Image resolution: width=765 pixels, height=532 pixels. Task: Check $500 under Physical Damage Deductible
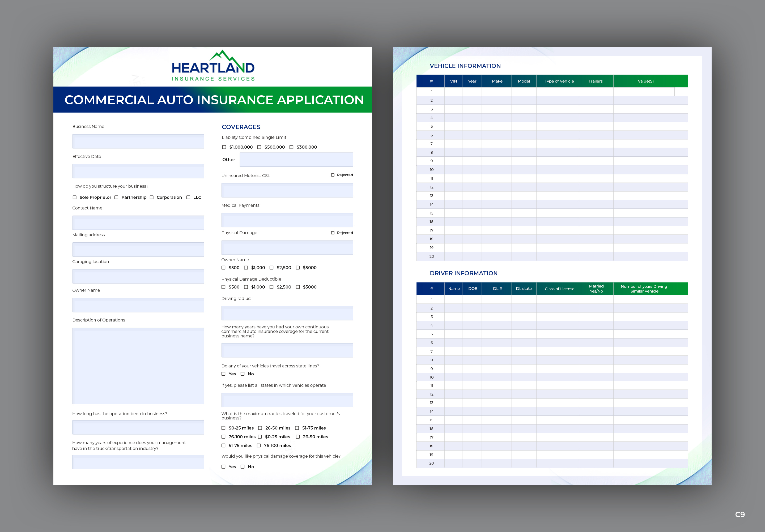tap(224, 287)
